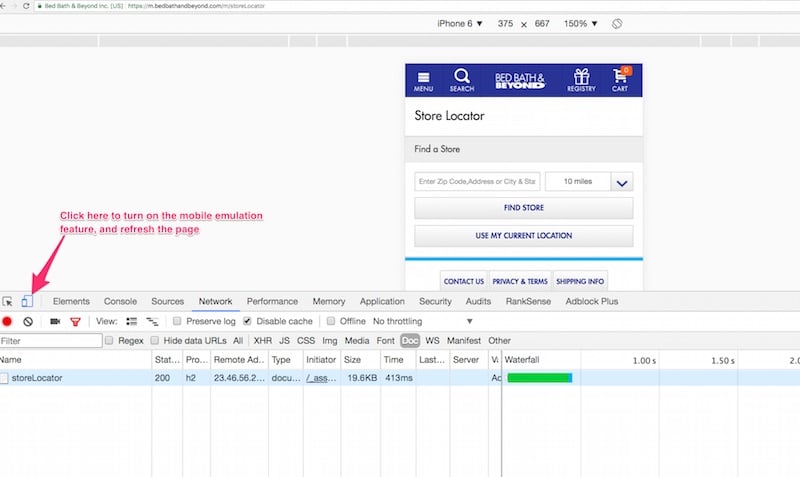Focus the network Filter text field

(x=51, y=341)
